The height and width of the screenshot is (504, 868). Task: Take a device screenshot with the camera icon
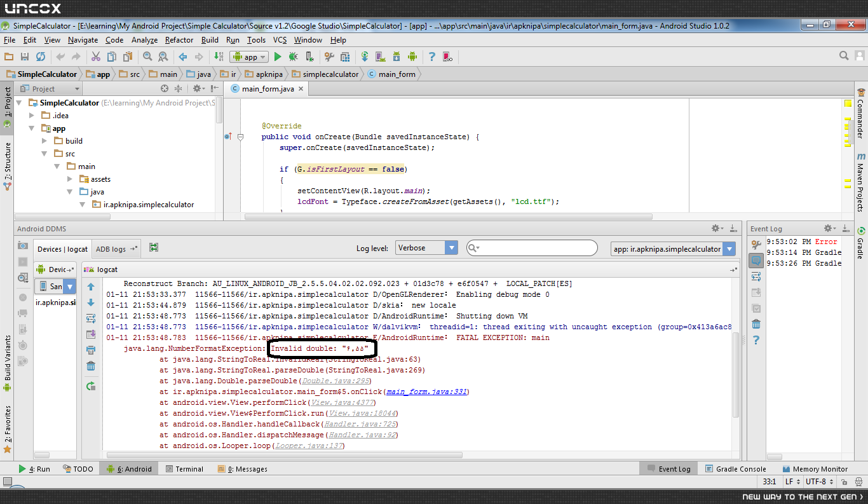pos(23,245)
